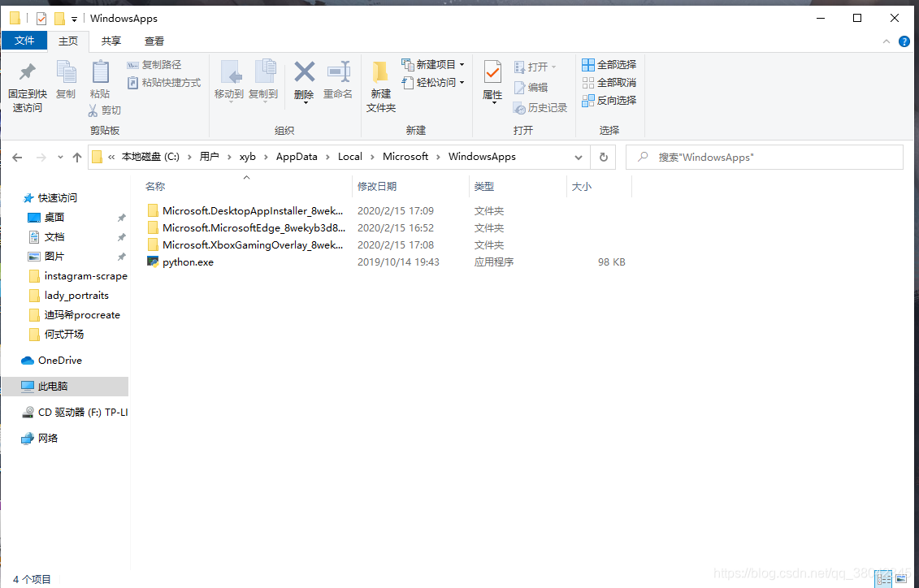Expand the Properties dropdown arrow
This screenshot has width=919, height=588.
(x=493, y=103)
